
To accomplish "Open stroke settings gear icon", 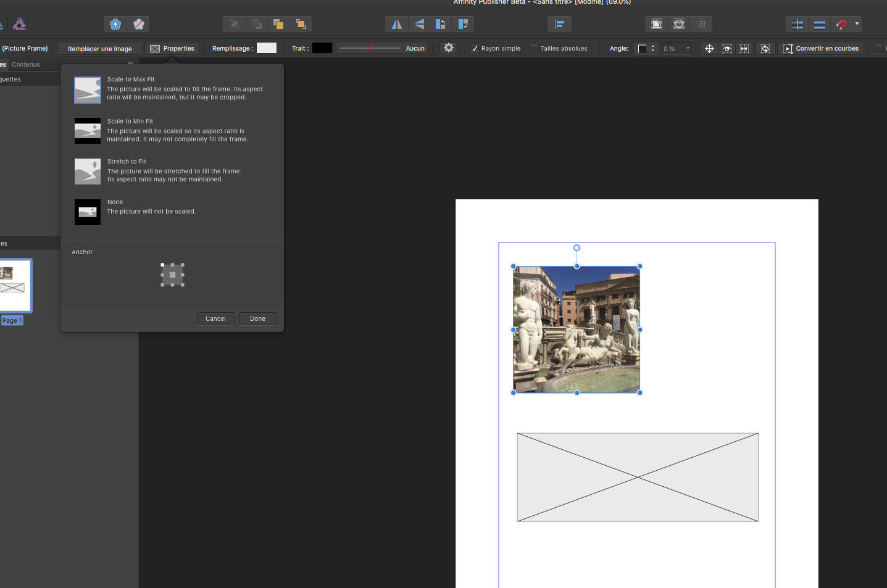I will [449, 48].
